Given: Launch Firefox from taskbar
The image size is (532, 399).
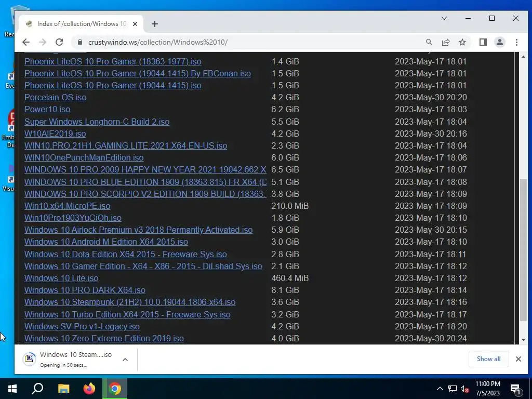Looking at the screenshot, I should point(89,389).
